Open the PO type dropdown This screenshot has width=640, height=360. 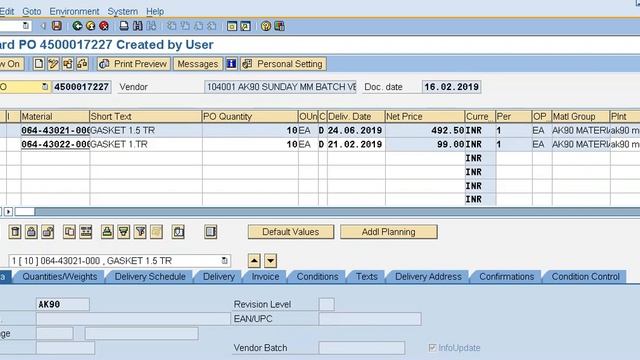[45, 87]
